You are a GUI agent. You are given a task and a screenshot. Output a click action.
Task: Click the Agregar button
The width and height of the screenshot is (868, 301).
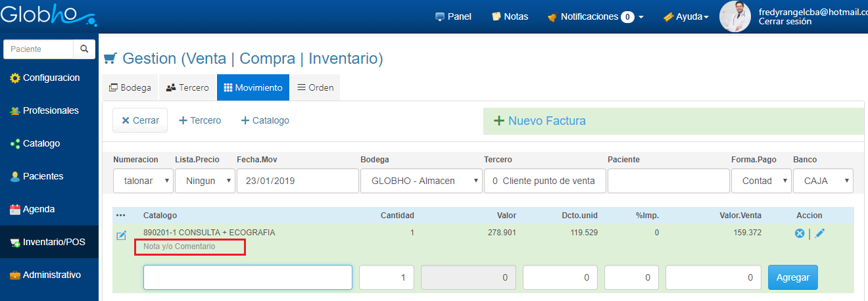click(x=793, y=277)
